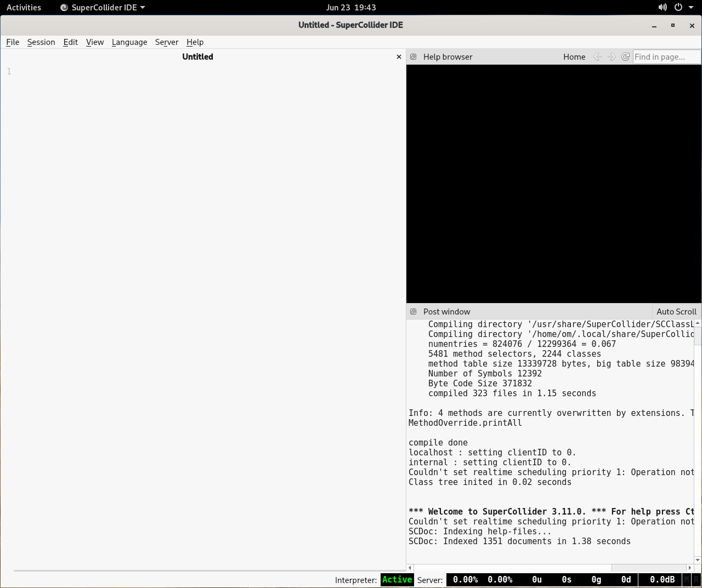Click inside the Find in page field
702x588 pixels.
pos(665,56)
